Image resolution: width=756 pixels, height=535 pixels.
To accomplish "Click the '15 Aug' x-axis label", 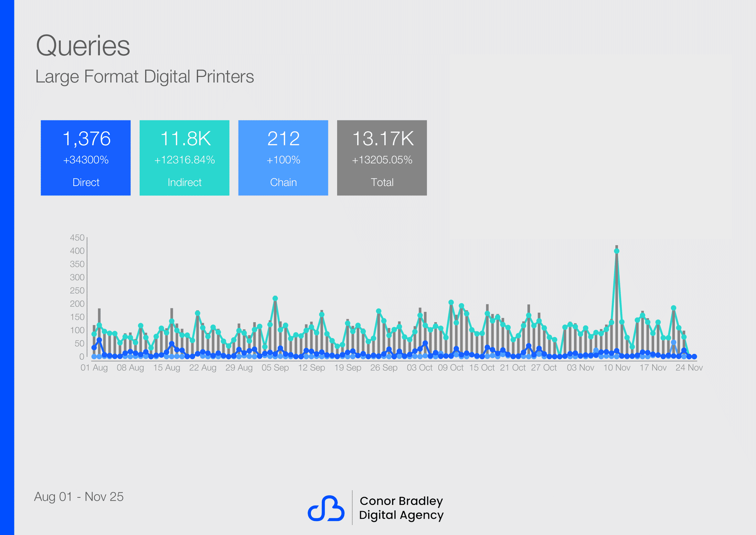I will pyautogui.click(x=166, y=368).
